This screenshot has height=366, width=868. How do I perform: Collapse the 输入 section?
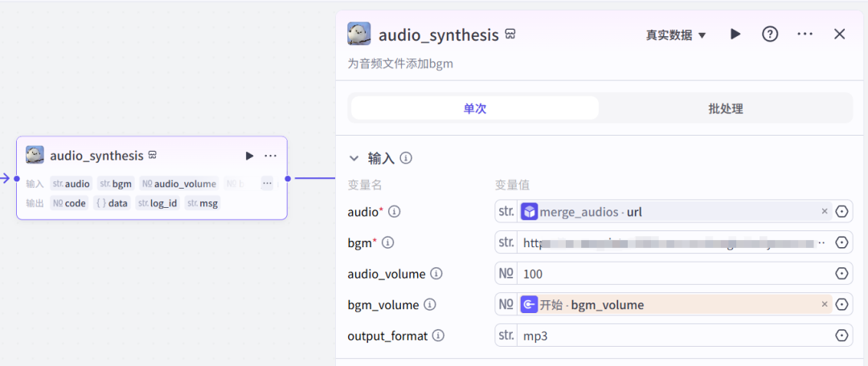354,158
